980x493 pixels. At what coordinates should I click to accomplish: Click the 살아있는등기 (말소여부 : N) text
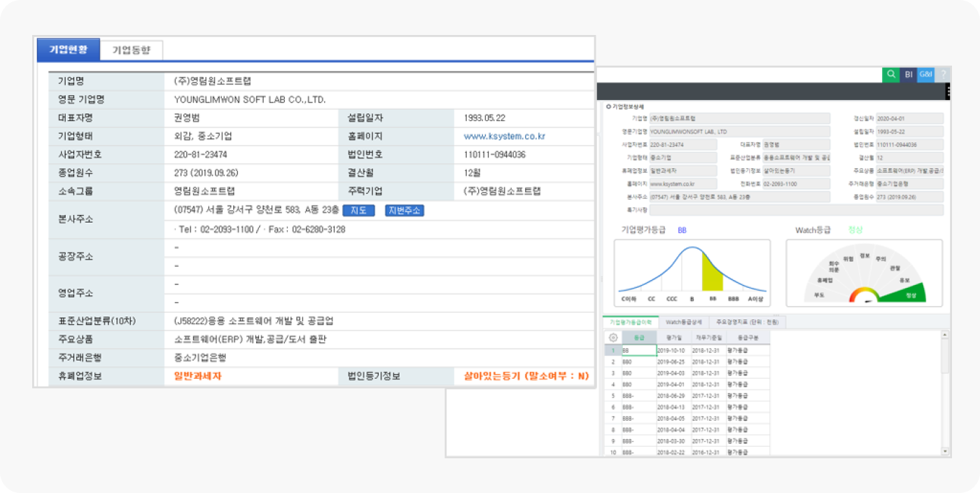click(526, 376)
